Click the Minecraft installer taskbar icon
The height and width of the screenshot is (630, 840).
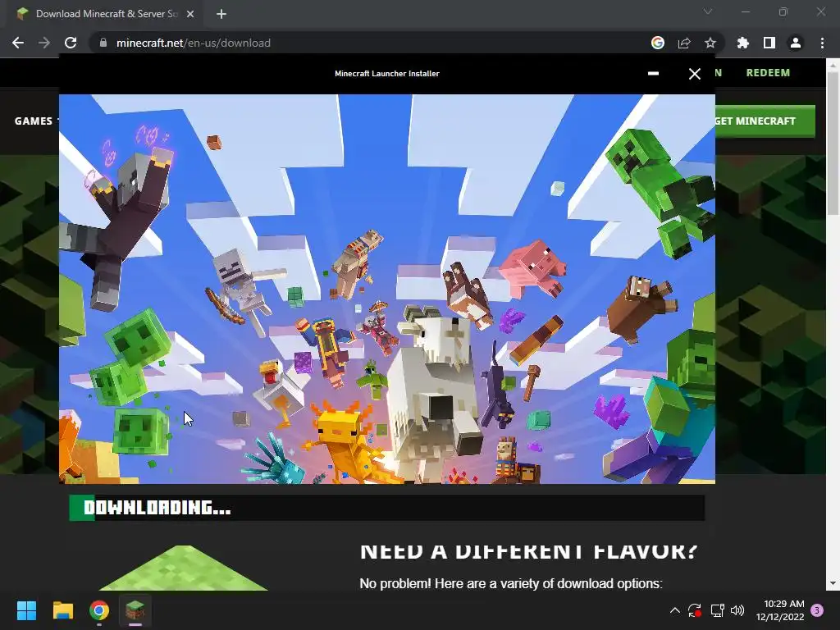coord(135,610)
